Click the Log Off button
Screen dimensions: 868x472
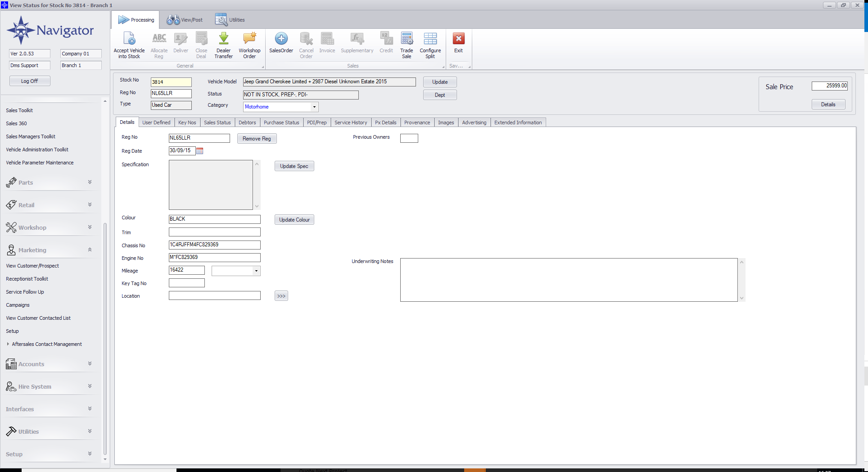click(30, 81)
